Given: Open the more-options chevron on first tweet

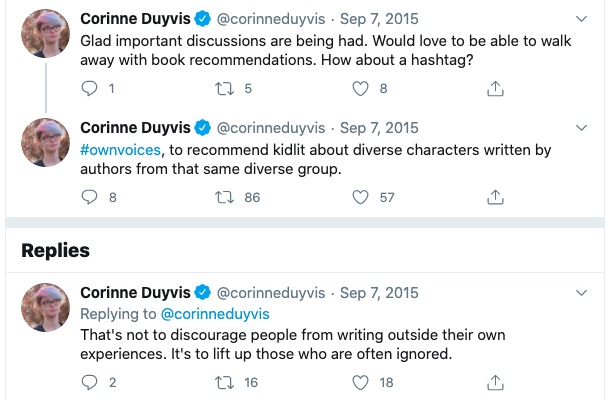Looking at the screenshot, I should (x=583, y=19).
